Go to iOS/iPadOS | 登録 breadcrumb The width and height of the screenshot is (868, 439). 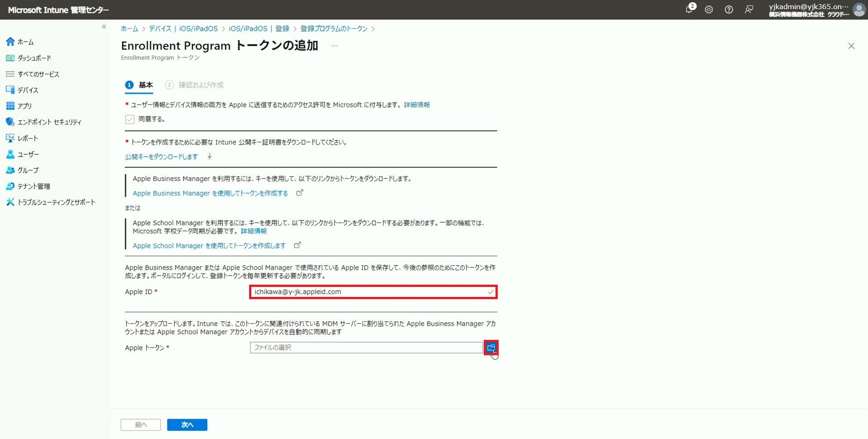point(259,29)
